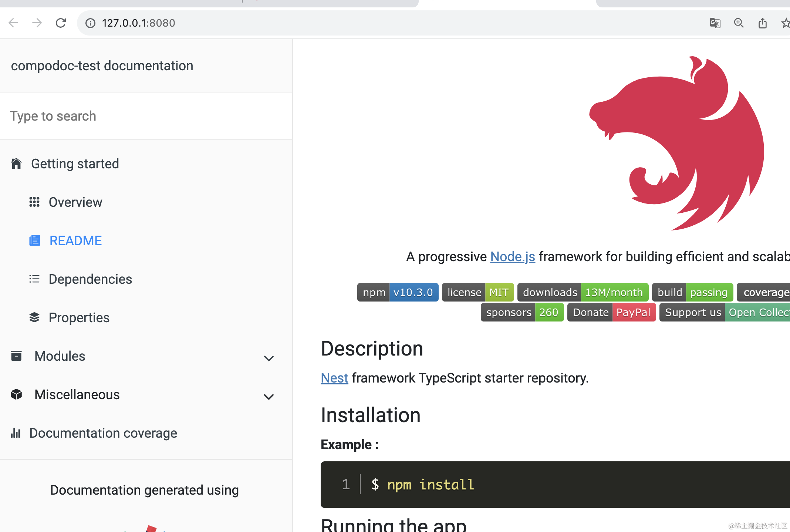Image resolution: width=790 pixels, height=532 pixels.
Task: Click the Overview grid icon
Action: (x=34, y=202)
